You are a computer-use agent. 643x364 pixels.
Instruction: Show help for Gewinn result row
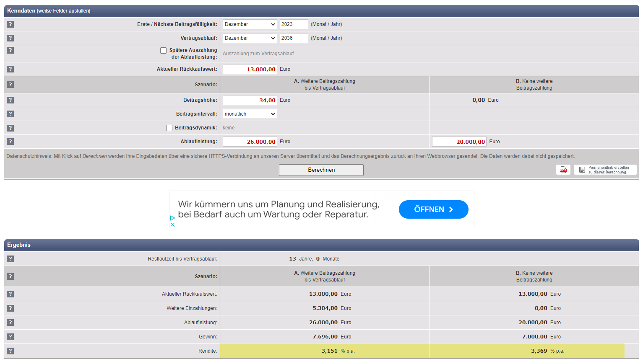coord(10,337)
